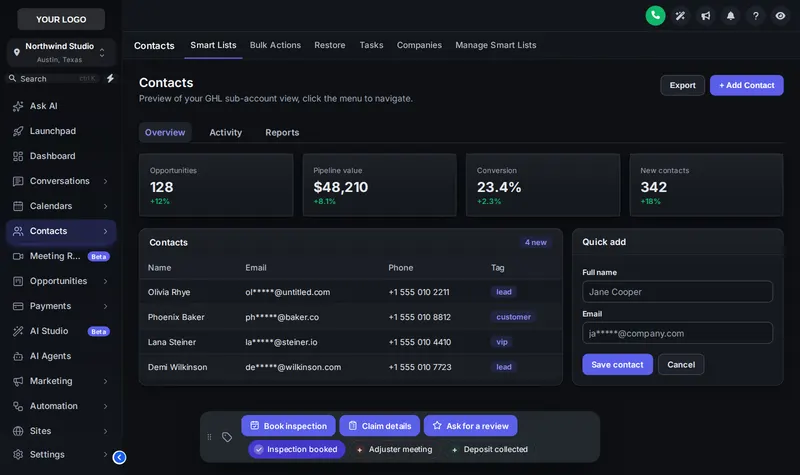
Task: Open Dashboard in the sidebar
Action: (x=61, y=156)
